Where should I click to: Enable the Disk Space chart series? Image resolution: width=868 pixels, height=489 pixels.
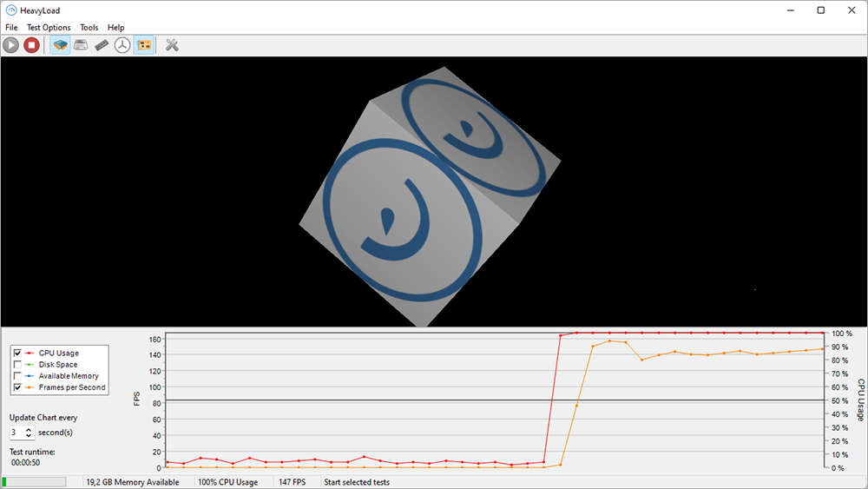click(17, 365)
